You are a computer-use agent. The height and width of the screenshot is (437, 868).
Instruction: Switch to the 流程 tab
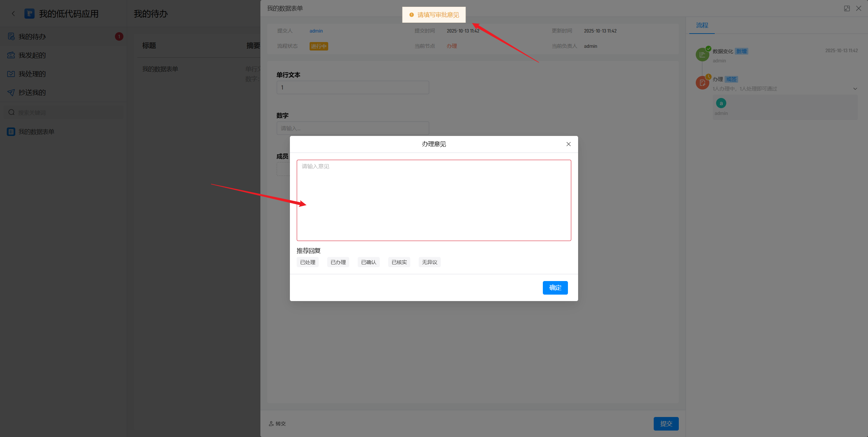pyautogui.click(x=702, y=25)
